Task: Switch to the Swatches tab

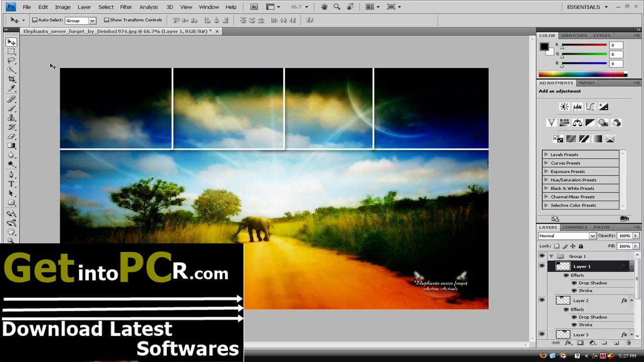Action: 574,36
